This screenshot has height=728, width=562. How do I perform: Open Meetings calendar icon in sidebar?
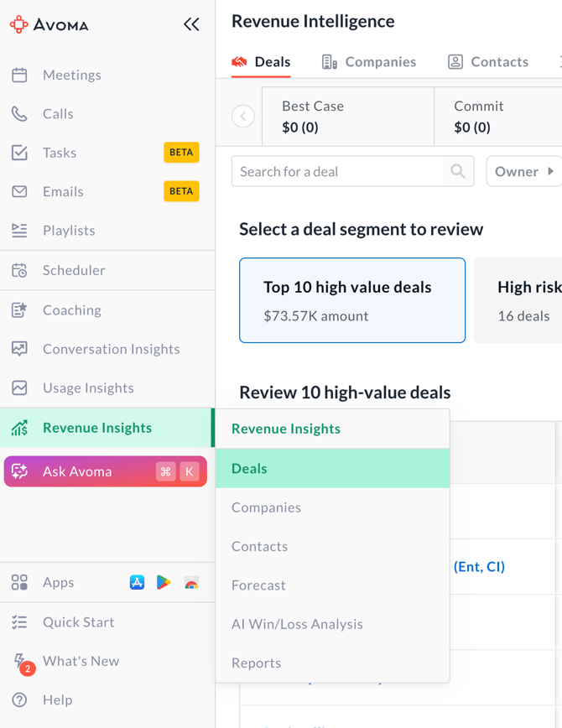[19, 75]
